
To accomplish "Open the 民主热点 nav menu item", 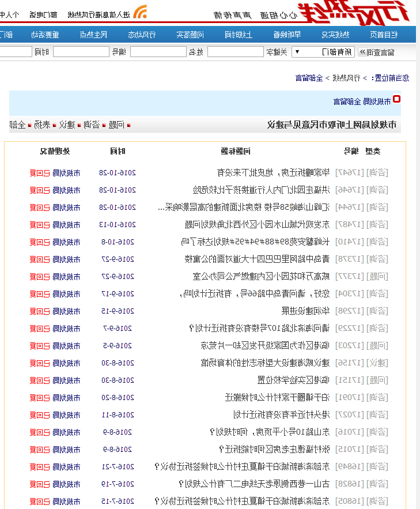I will click(93, 35).
